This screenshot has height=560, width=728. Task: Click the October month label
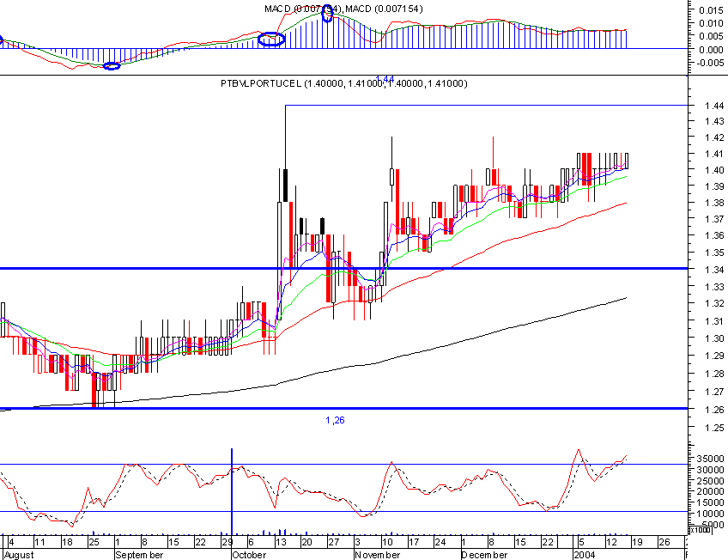(x=249, y=555)
